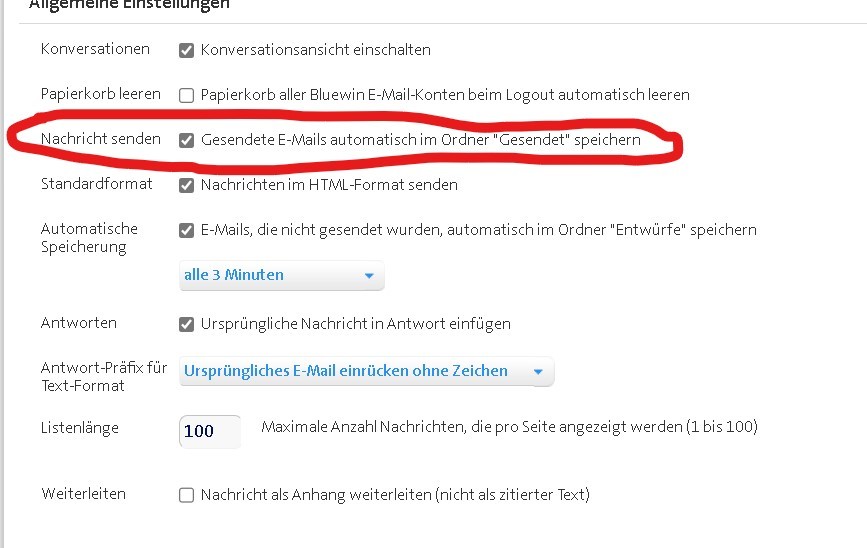
Task: Click the "Automatische Speicherung" row label
Action: click(89, 238)
